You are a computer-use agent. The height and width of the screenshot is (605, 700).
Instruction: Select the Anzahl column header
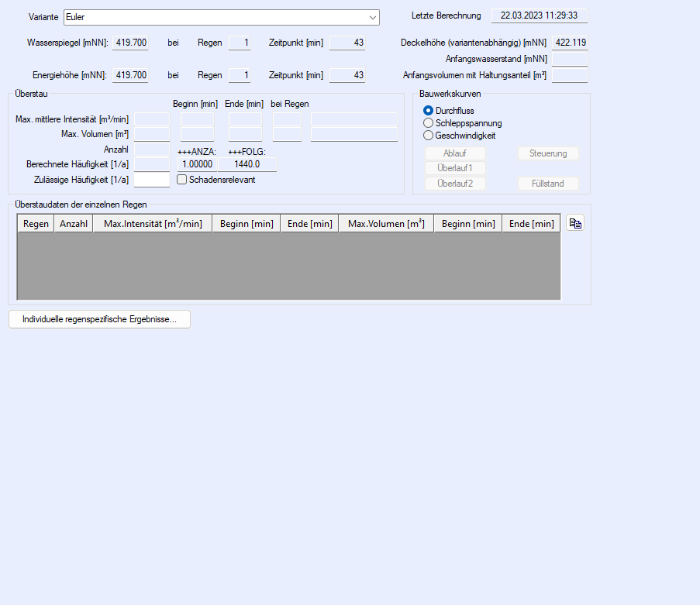74,224
